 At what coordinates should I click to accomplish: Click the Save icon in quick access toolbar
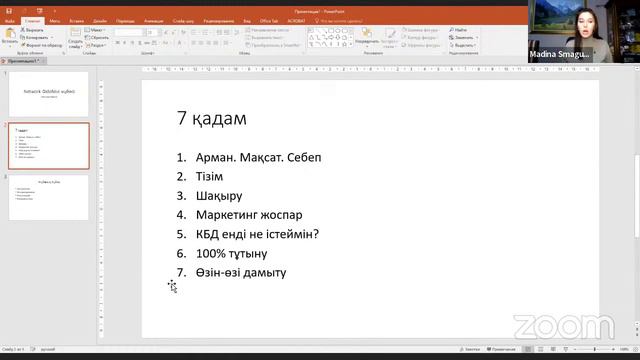point(9,11)
